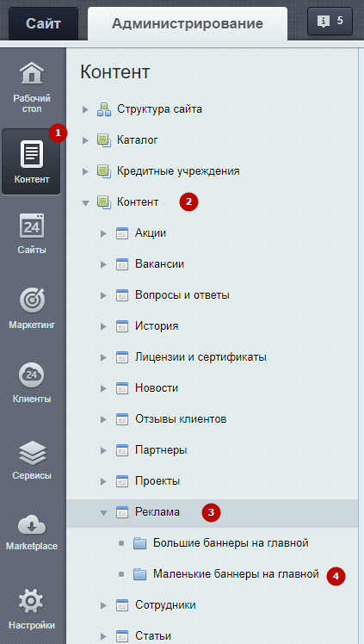The height and width of the screenshot is (644, 364).
Task: Select the Контент sidebar icon
Action: [32, 154]
